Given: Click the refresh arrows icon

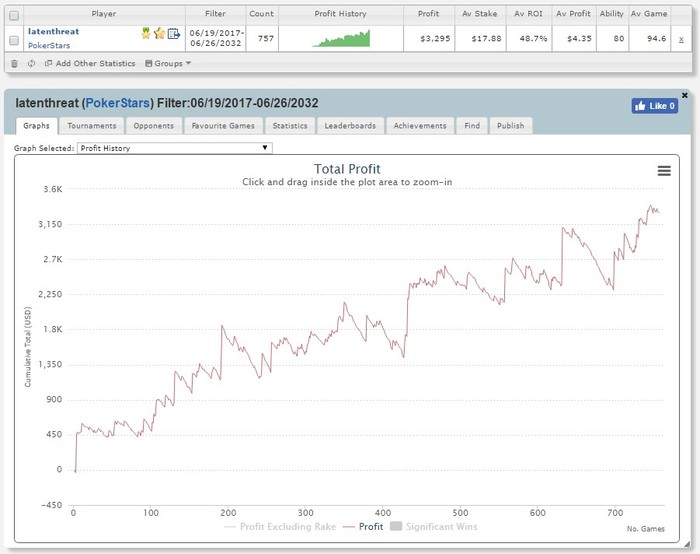Looking at the screenshot, I should tap(31, 63).
